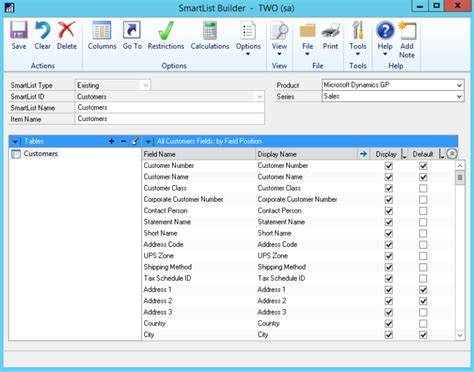Enable Default for Customer Class
This screenshot has width=474, height=372.
[x=423, y=188]
